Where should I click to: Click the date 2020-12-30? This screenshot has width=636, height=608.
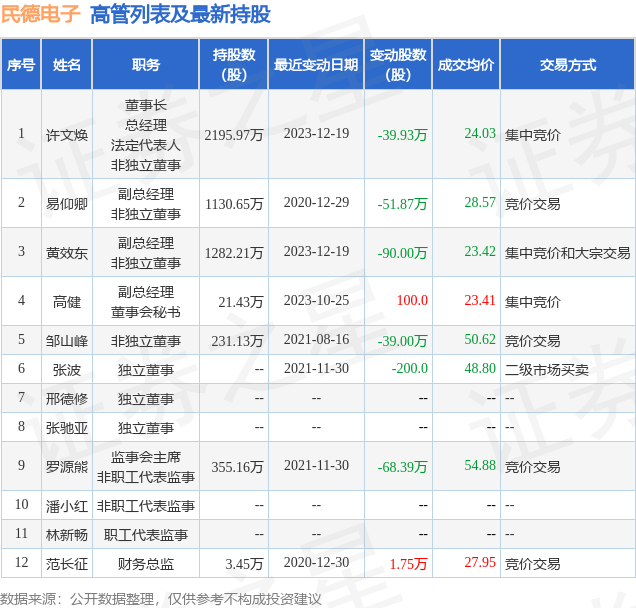pos(316,562)
